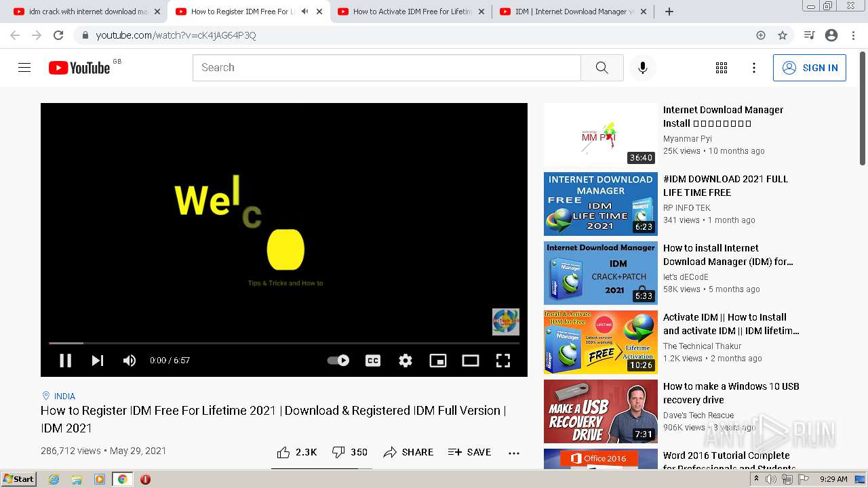Bookmark this page with the star
This screenshot has height=488, width=868.
click(x=783, y=35)
